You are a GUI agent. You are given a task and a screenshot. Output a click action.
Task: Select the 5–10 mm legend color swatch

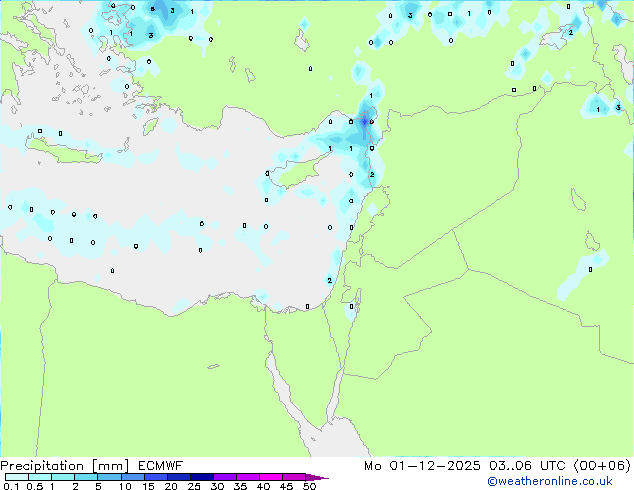click(109, 477)
